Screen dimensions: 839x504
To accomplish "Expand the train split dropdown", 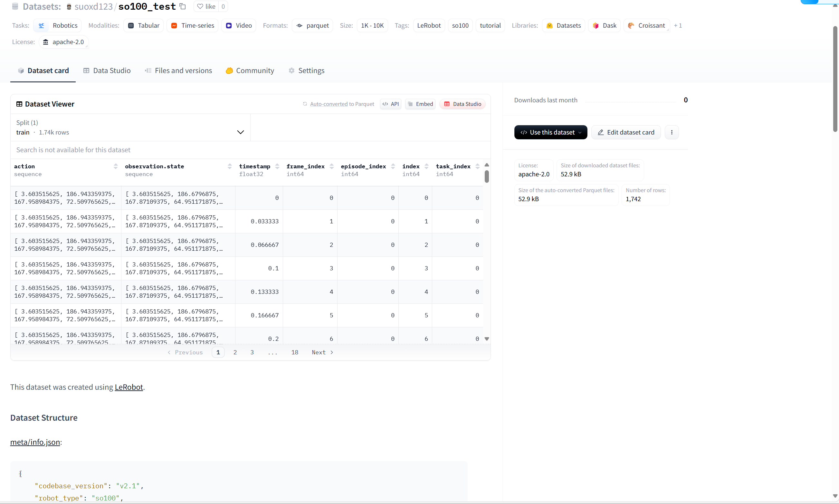I will tap(240, 132).
